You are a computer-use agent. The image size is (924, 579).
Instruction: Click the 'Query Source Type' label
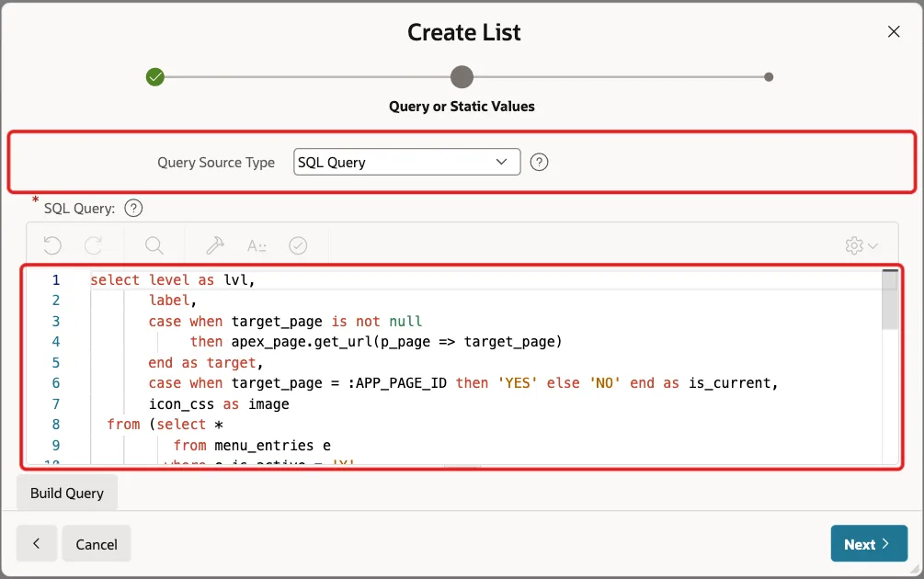tap(216, 163)
